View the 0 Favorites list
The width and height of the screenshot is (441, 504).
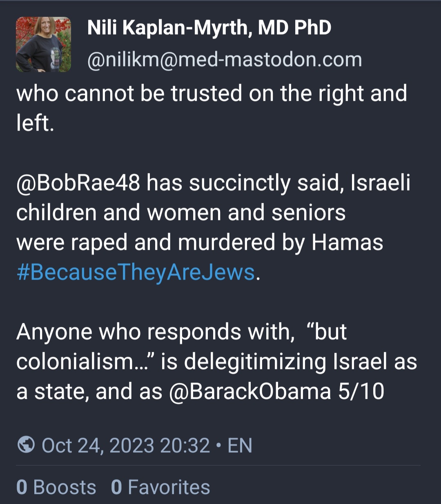160,487
